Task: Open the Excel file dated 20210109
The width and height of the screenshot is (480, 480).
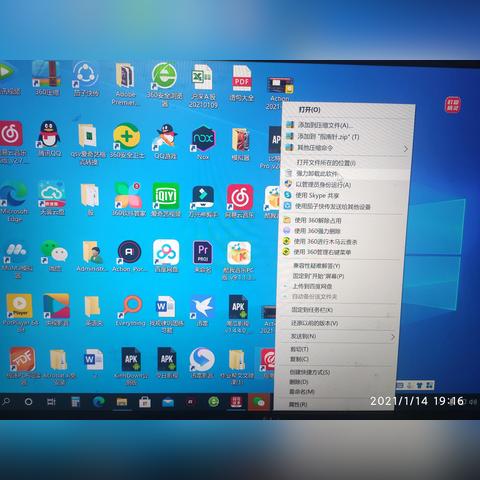Action: [203, 77]
